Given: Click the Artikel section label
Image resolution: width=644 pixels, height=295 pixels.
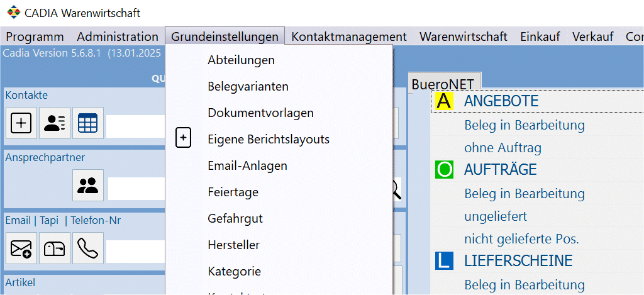Looking at the screenshot, I should (20, 282).
